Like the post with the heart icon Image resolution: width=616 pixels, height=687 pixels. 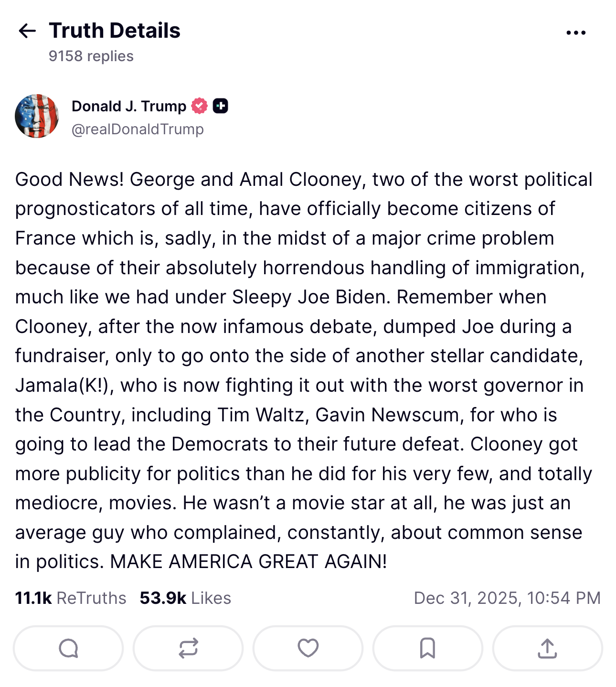308,648
